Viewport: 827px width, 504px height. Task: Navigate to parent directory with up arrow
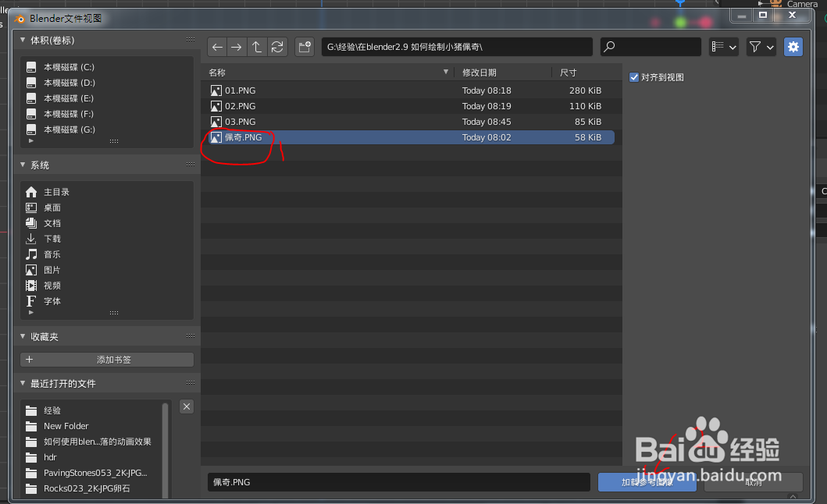coord(257,47)
